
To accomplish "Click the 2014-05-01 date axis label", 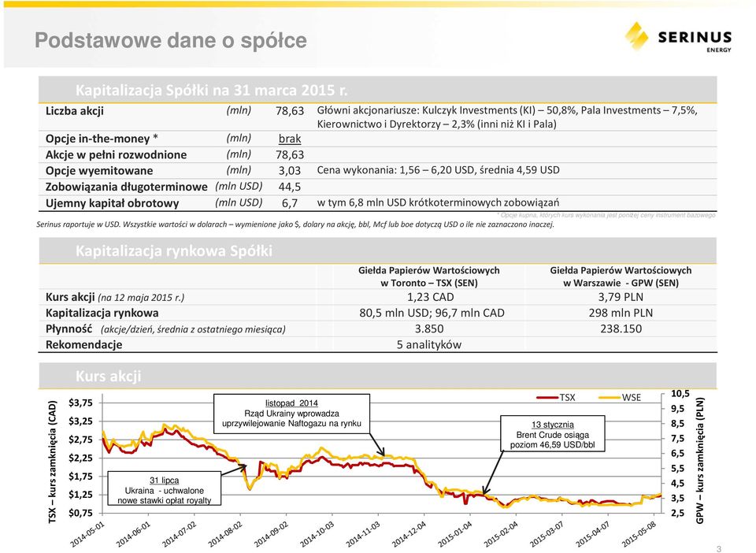I will 87,534.
